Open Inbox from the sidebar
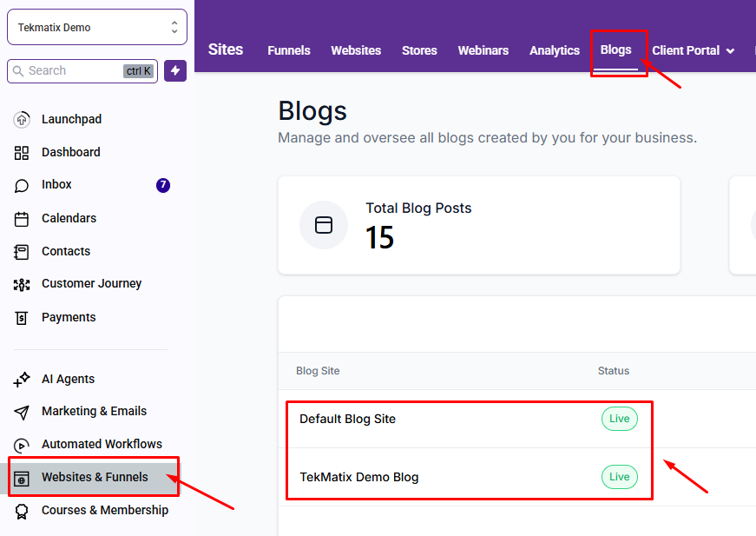756x536 pixels. click(x=56, y=184)
